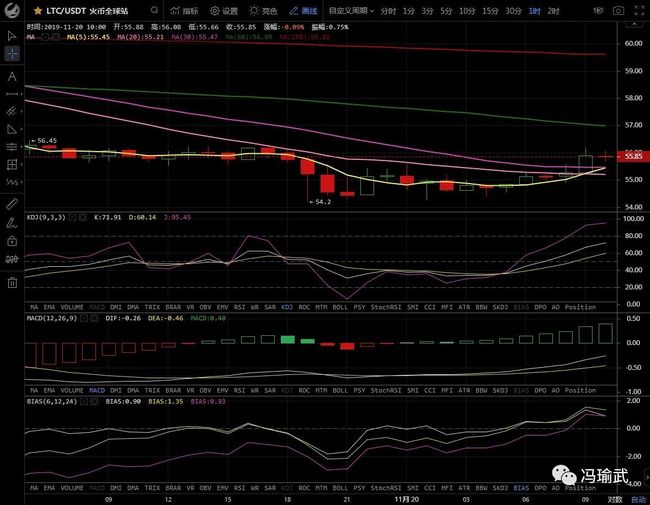Click the LTC/USDT 火币全球站 pair title
The image size is (650, 505).
[x=87, y=11]
